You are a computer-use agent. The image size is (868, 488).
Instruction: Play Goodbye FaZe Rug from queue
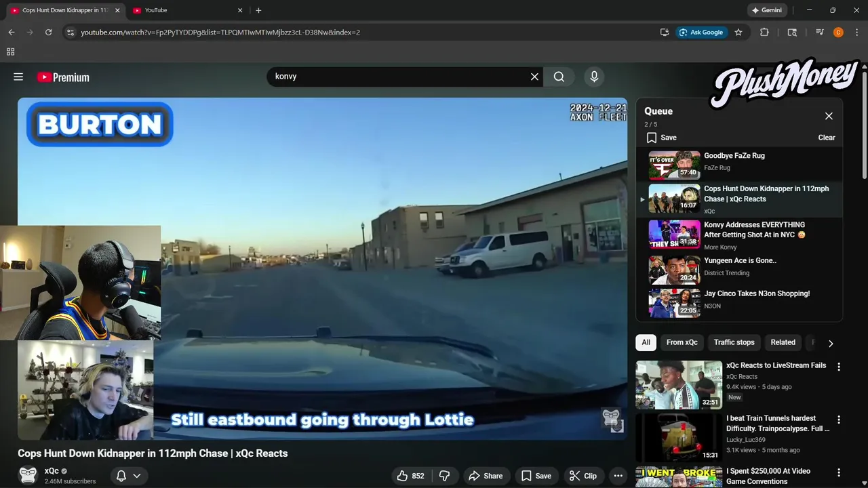point(739,165)
